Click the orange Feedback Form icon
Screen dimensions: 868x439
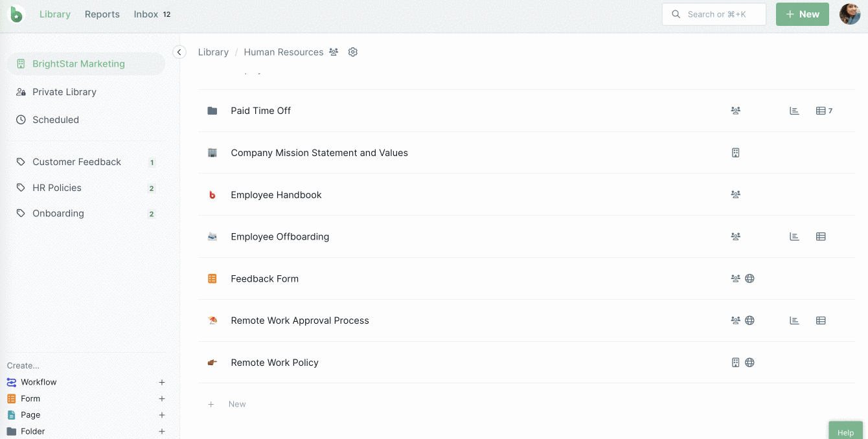coord(212,278)
